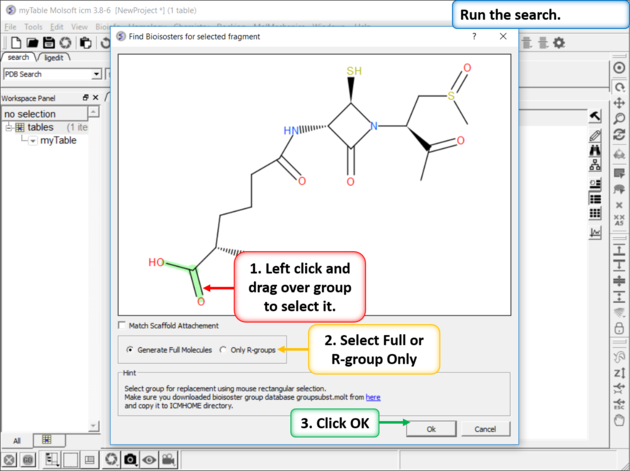Select Only R-groups radio option
Viewport: 630px width, 471px height.
223,350
